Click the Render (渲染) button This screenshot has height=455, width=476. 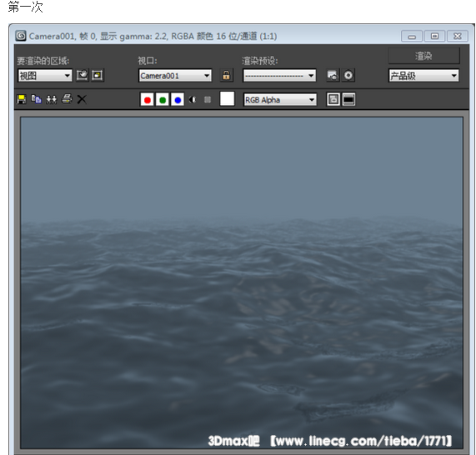coord(423,56)
